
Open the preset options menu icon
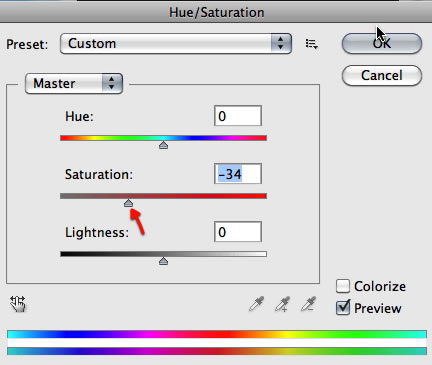pos(312,44)
